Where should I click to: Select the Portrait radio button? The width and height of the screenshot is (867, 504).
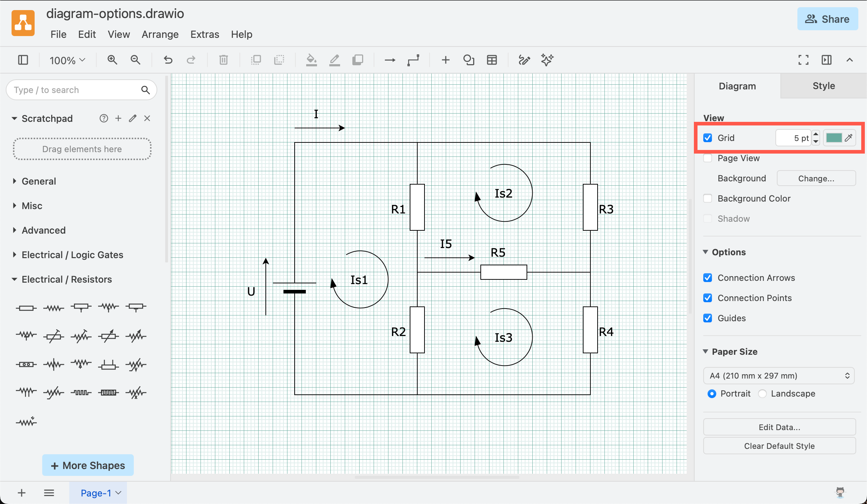click(x=712, y=394)
